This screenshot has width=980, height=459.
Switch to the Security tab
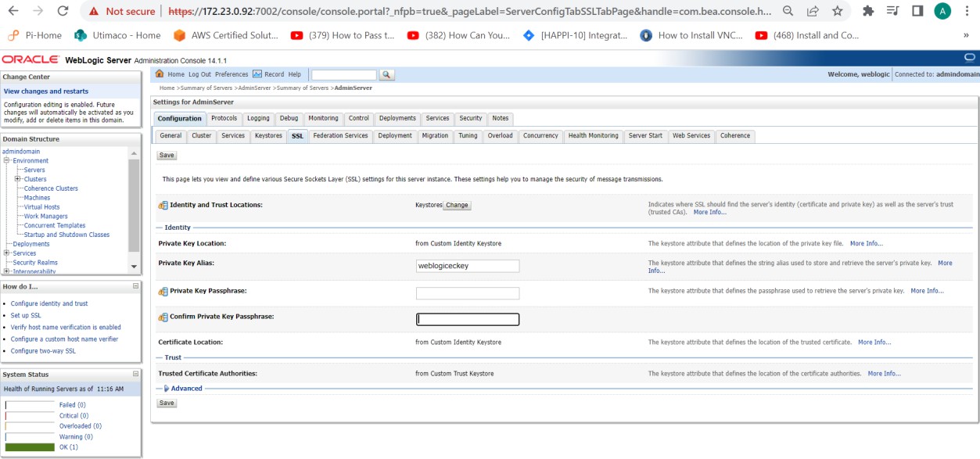click(x=471, y=118)
